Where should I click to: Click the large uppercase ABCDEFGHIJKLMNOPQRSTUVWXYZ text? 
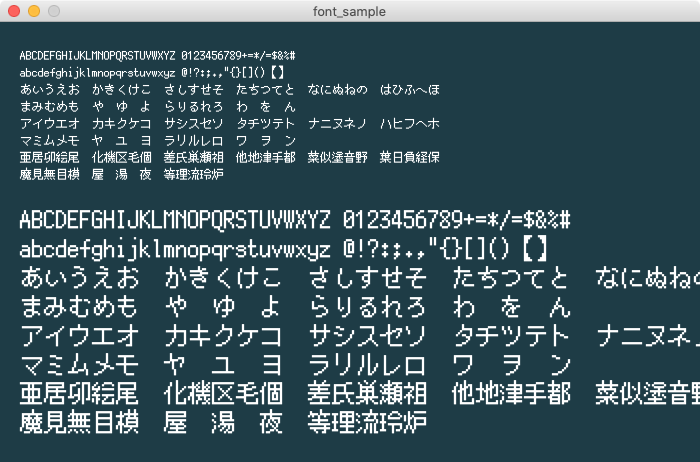coord(175,220)
